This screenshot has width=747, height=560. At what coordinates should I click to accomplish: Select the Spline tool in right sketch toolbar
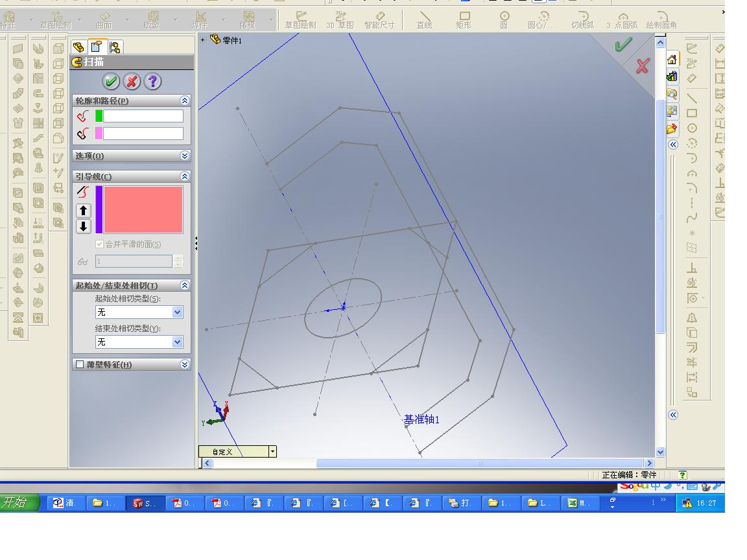pos(692,218)
